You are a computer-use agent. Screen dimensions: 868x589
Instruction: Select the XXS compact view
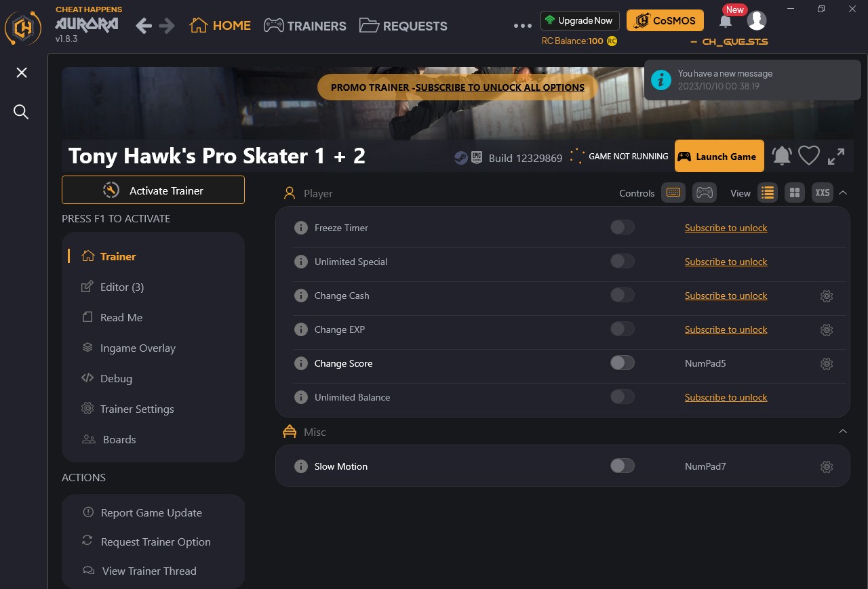click(x=823, y=192)
